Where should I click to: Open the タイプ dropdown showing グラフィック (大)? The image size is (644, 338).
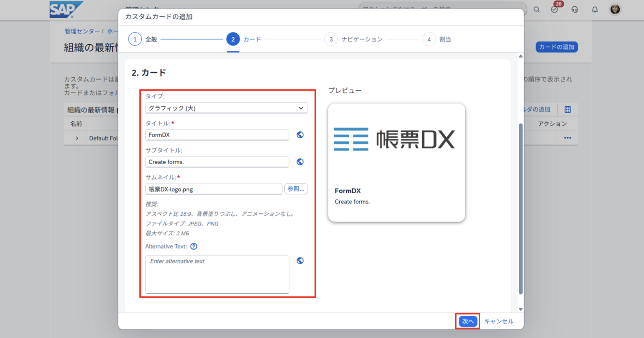point(226,108)
